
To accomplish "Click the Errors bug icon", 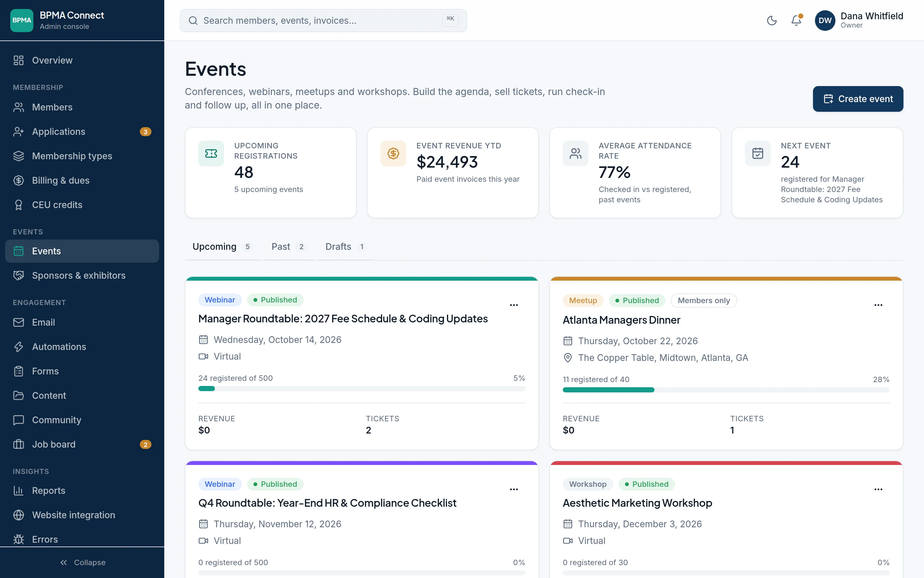I will 19,540.
